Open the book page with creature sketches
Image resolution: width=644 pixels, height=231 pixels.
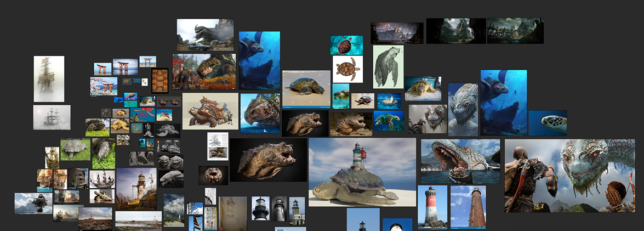pyautogui.click(x=218, y=147)
